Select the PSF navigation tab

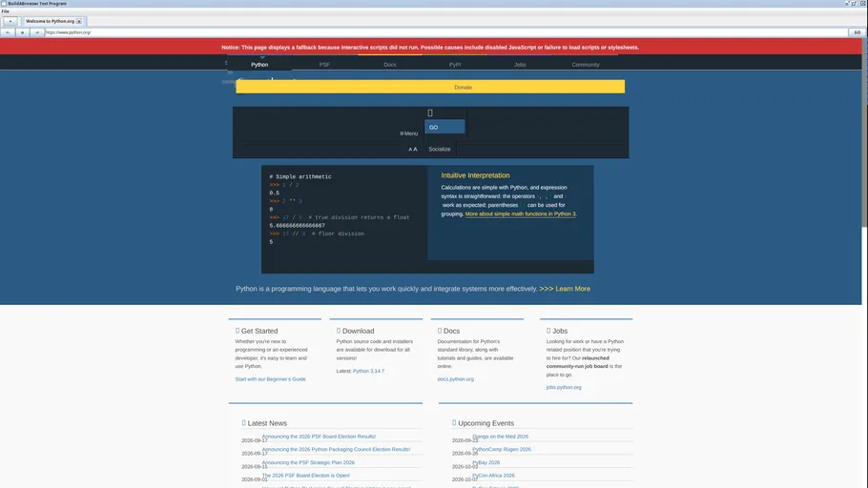[x=324, y=64]
